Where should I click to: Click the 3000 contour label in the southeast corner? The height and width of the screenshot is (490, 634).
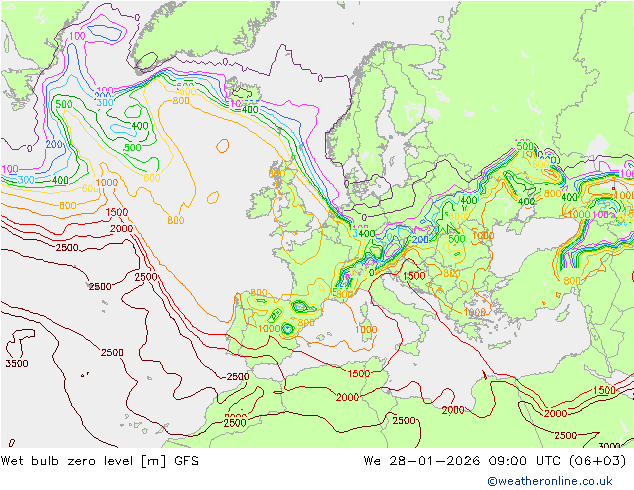click(x=609, y=446)
